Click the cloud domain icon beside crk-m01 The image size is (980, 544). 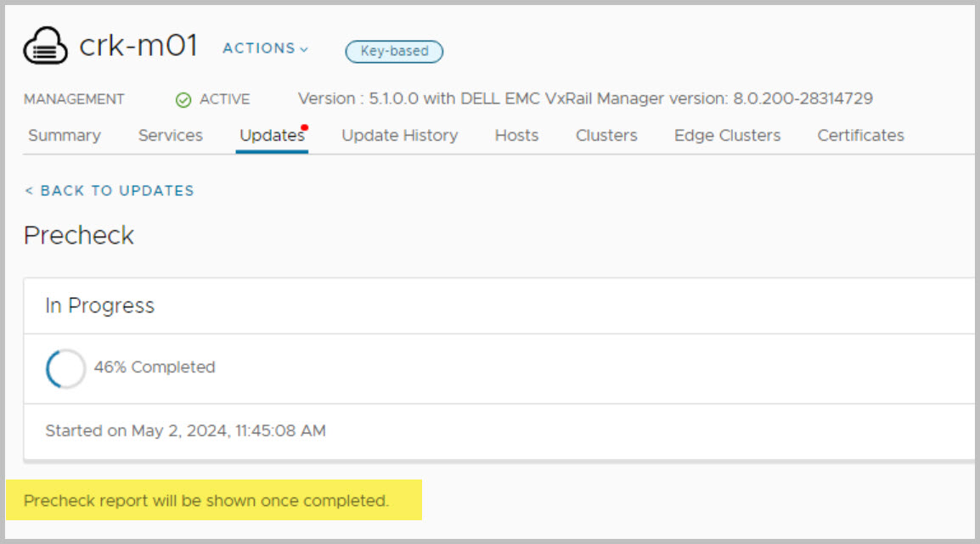[x=47, y=48]
